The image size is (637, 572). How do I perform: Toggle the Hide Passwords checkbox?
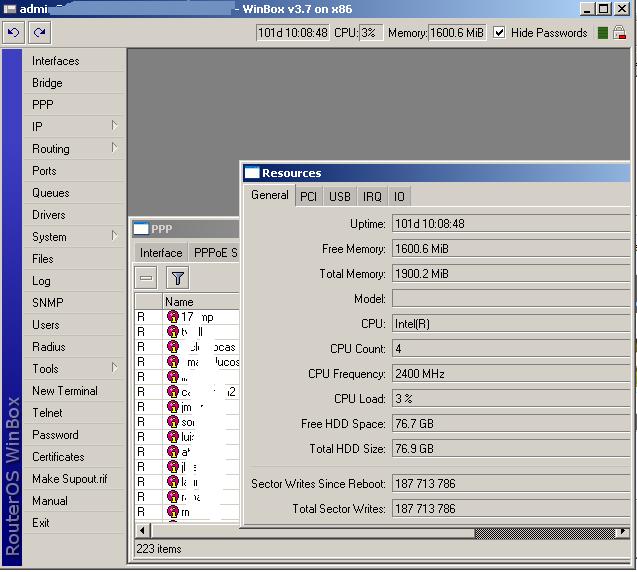[x=499, y=32]
